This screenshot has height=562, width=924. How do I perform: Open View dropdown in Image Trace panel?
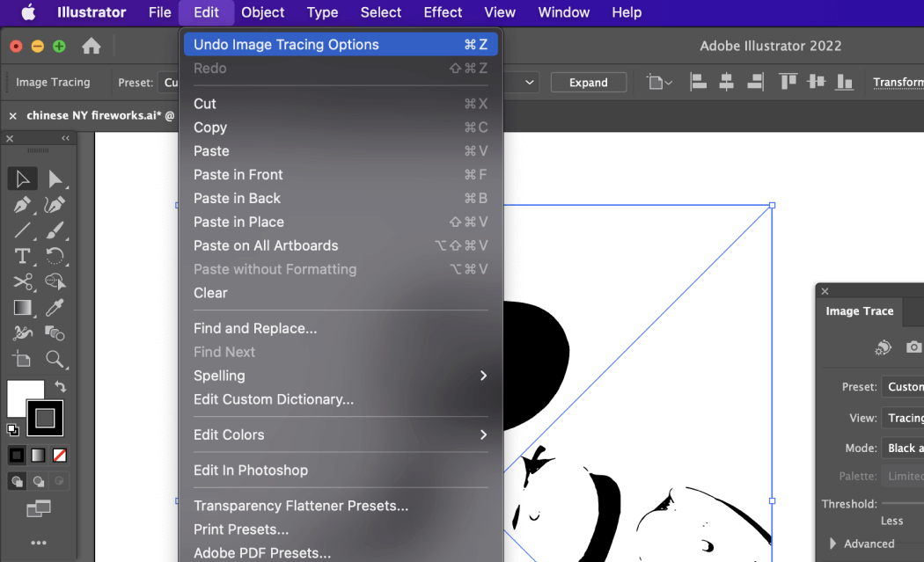(903, 418)
